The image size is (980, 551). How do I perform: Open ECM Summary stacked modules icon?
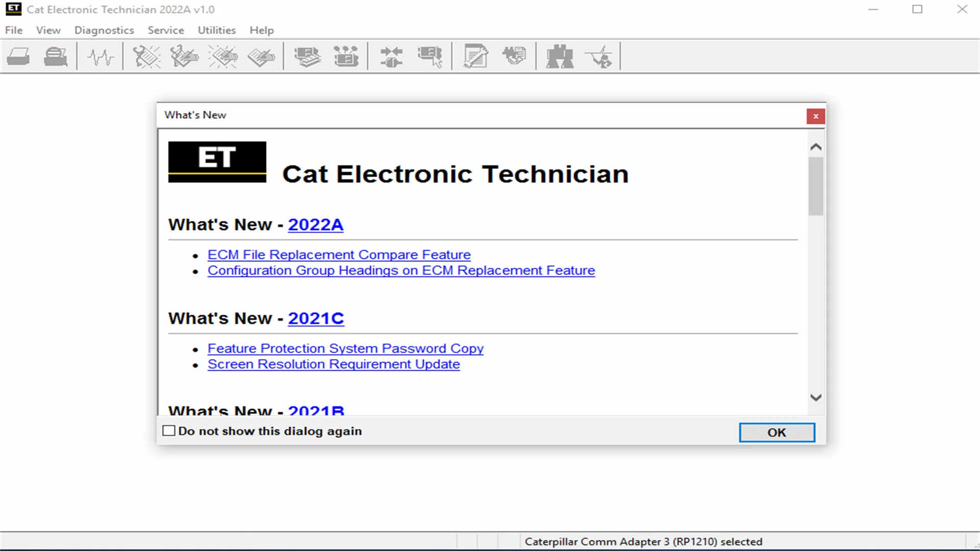307,57
